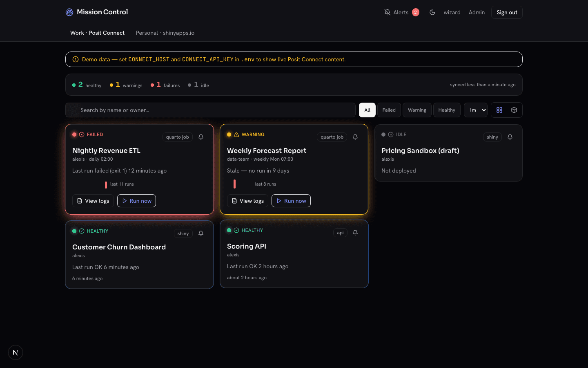
Task: Filter by Healthy status
Action: pyautogui.click(x=447, y=110)
